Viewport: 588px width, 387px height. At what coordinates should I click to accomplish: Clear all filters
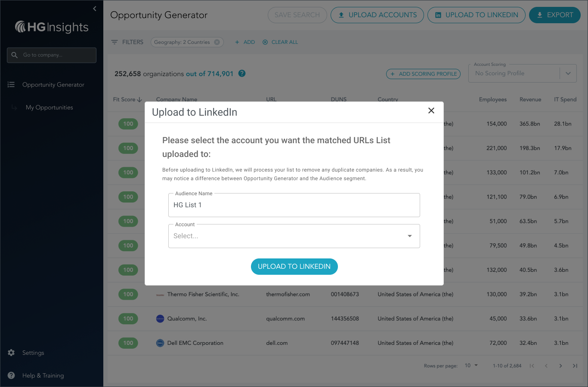[x=280, y=42]
